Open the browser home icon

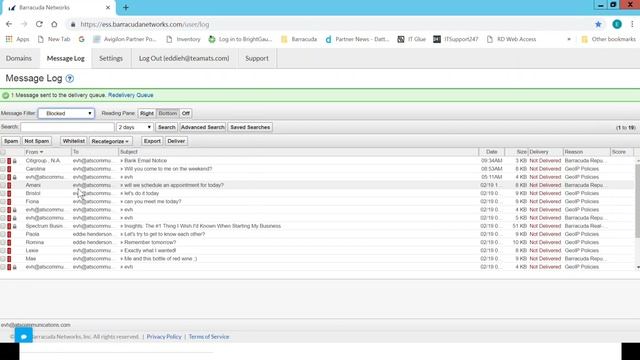coord(54,24)
